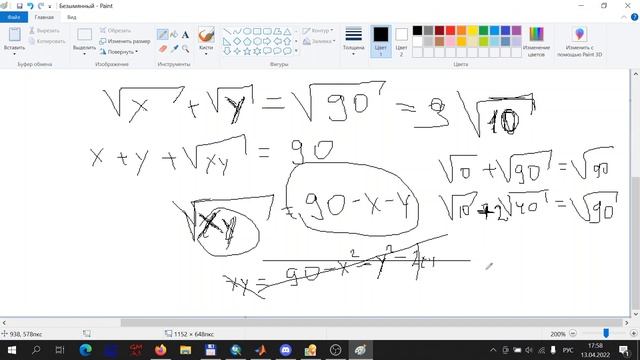
Task: Click Resize (Изменить размер) button
Action: click(125, 41)
